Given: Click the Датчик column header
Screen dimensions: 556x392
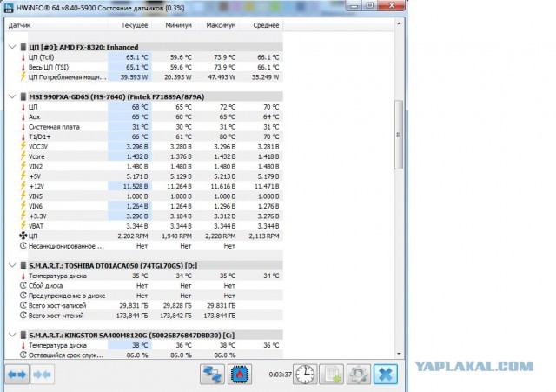Looking at the screenshot, I should [x=56, y=25].
